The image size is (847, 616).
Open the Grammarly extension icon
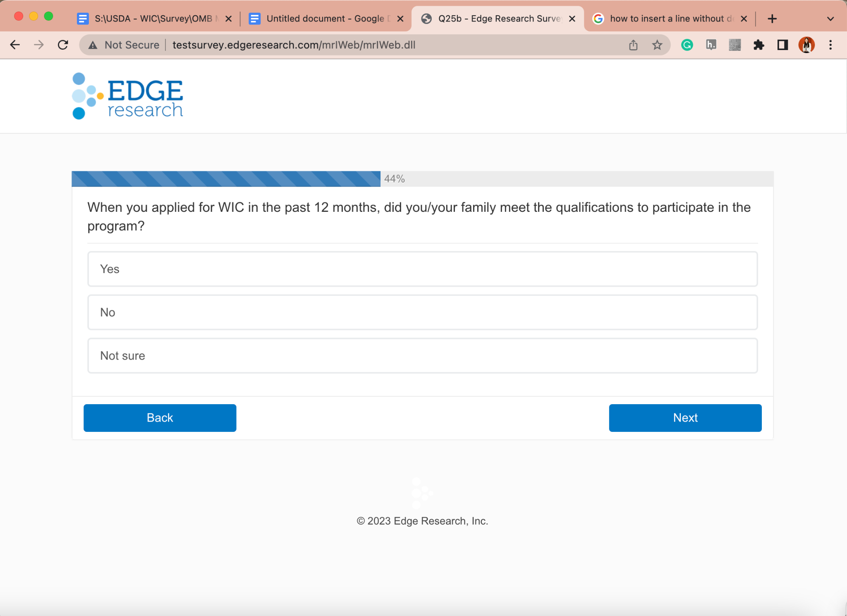[687, 45]
